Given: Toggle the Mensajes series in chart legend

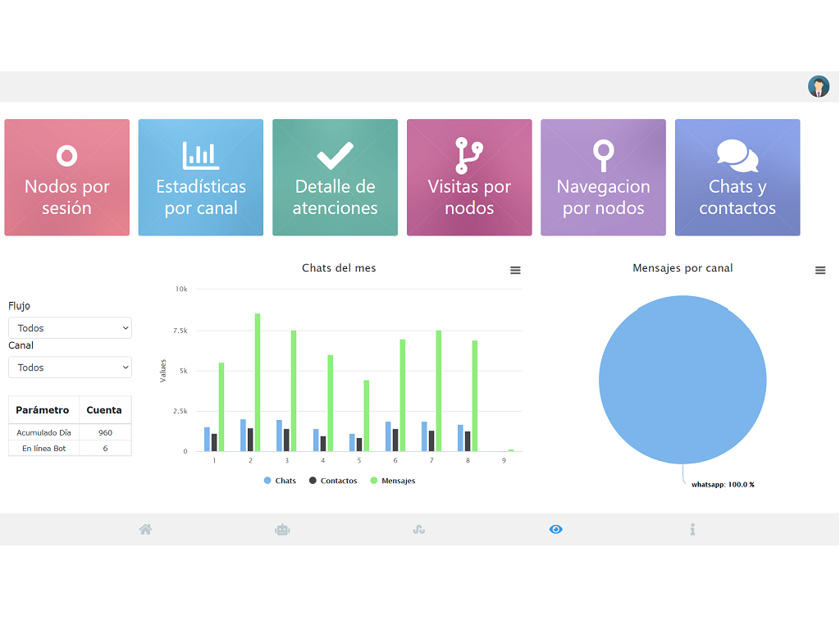Looking at the screenshot, I should pyautogui.click(x=393, y=481).
